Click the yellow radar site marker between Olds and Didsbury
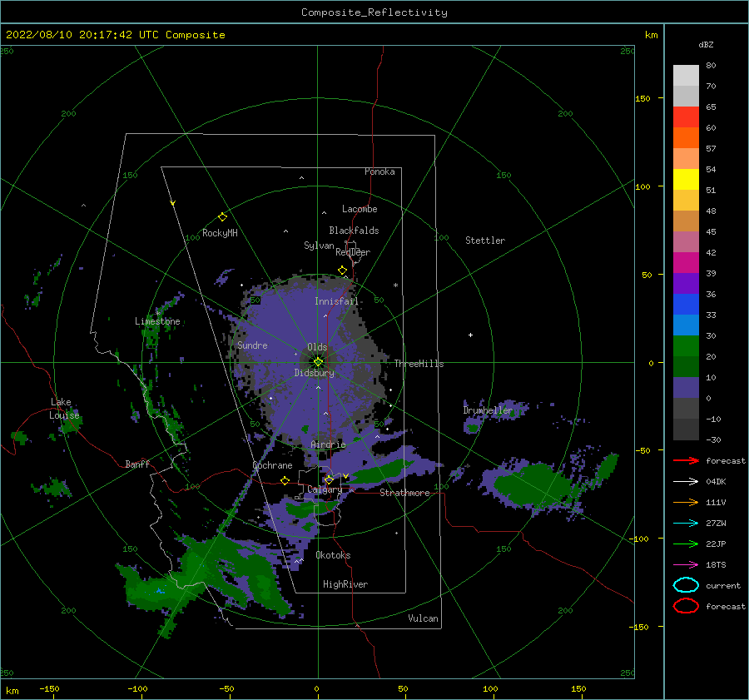 click(318, 362)
